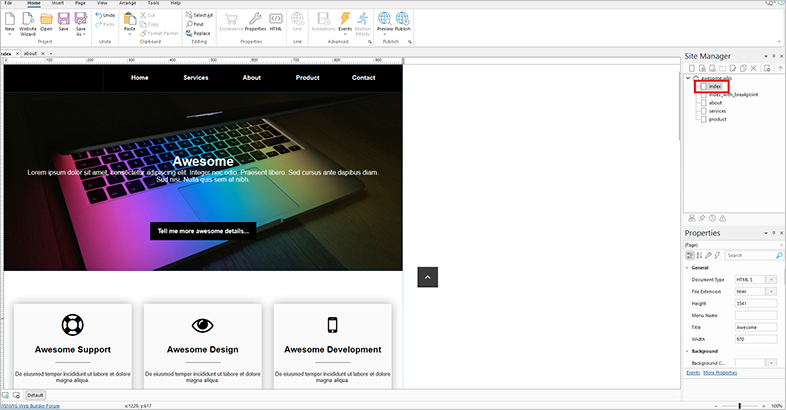
Task: Create a New page from the ribbon
Action: click(10, 22)
